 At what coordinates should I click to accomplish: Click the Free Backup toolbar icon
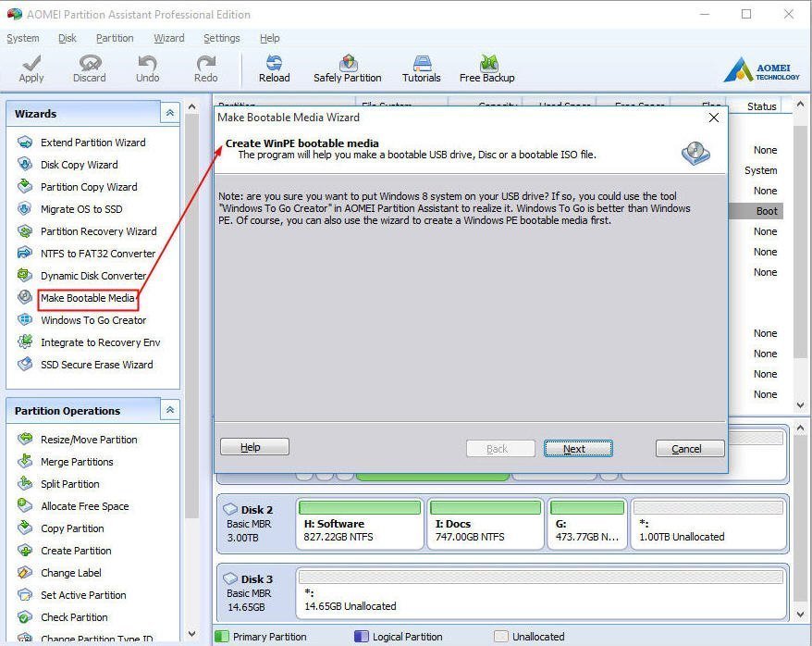tap(488, 63)
